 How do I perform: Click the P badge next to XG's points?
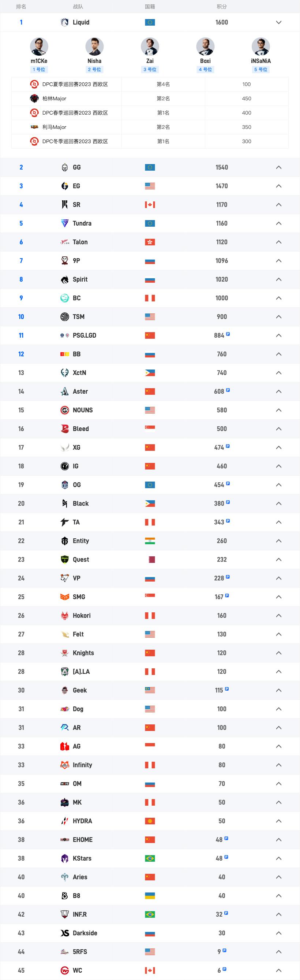pyautogui.click(x=227, y=448)
